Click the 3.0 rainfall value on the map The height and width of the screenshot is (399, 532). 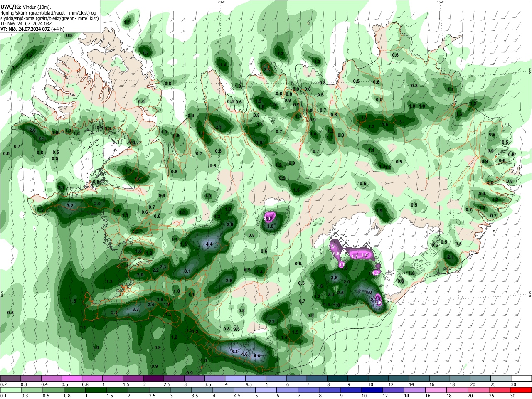pyautogui.click(x=270, y=226)
